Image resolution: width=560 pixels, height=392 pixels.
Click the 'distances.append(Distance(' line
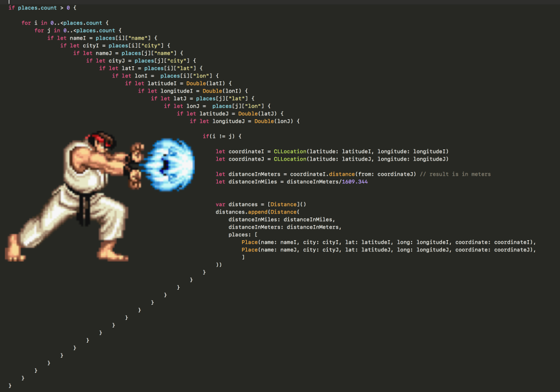pos(257,212)
